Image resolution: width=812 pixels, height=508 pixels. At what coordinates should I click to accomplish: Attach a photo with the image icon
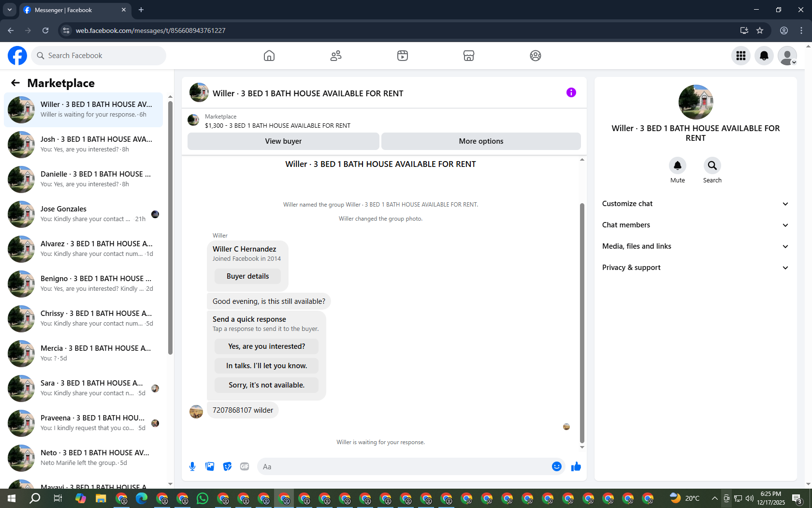pos(210,466)
